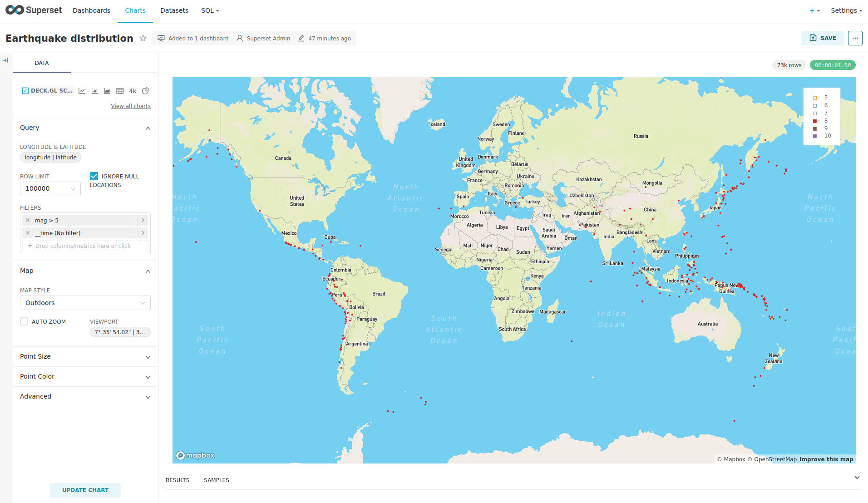The image size is (868, 503).
Task: Follow the View all charts link
Action: (131, 106)
